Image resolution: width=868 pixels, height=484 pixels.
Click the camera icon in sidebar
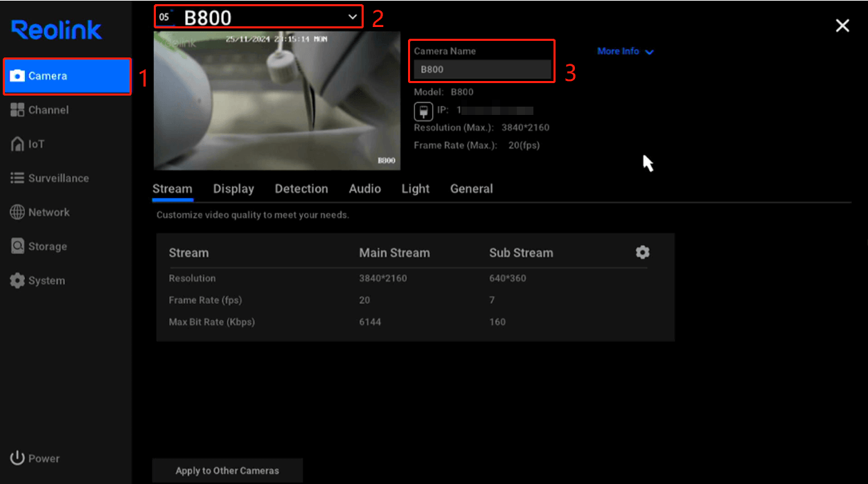pyautogui.click(x=17, y=76)
